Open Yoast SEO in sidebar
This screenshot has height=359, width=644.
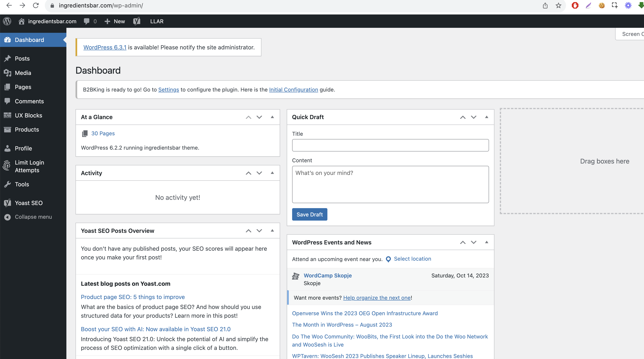coord(33,203)
